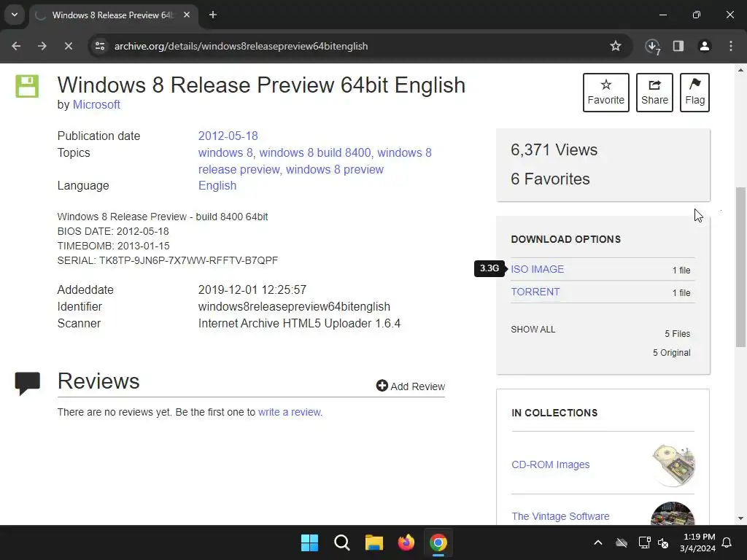
Task: Expand the tab search dropdown arrow
Action: click(x=15, y=15)
